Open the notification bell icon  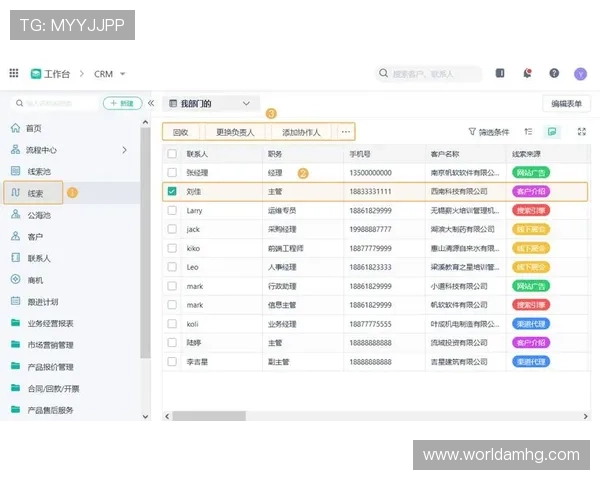tap(527, 73)
